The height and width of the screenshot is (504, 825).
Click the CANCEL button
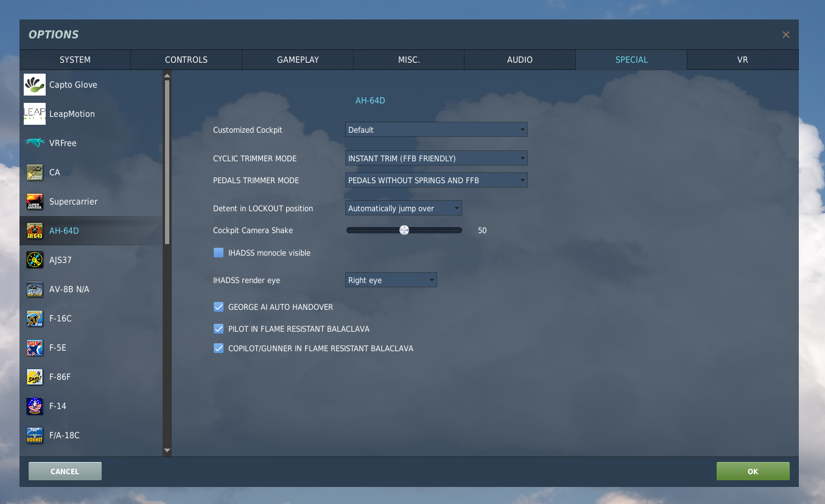[x=65, y=471]
